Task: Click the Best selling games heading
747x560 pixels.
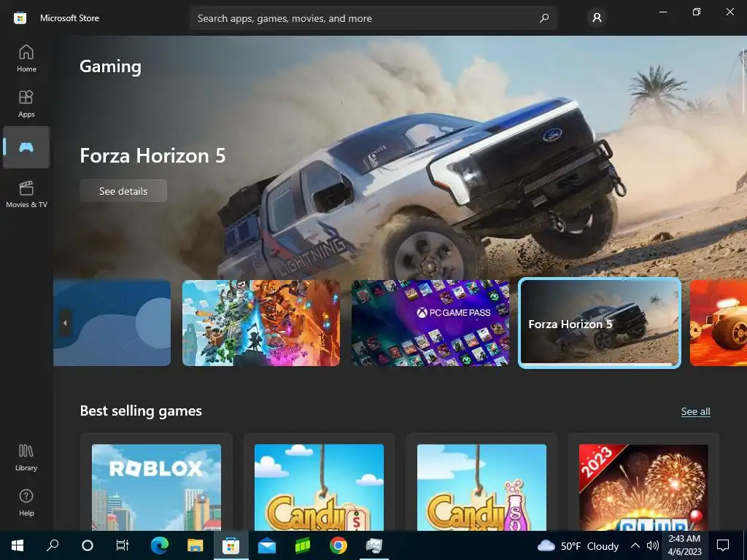Action: [x=141, y=411]
